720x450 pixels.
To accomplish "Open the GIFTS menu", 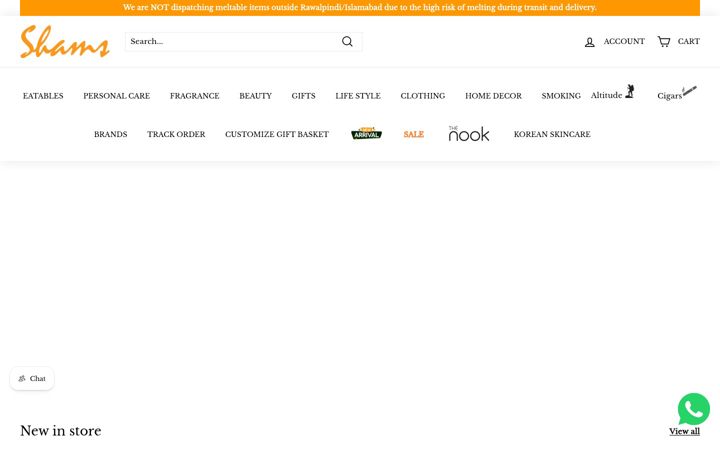I will click(x=304, y=96).
